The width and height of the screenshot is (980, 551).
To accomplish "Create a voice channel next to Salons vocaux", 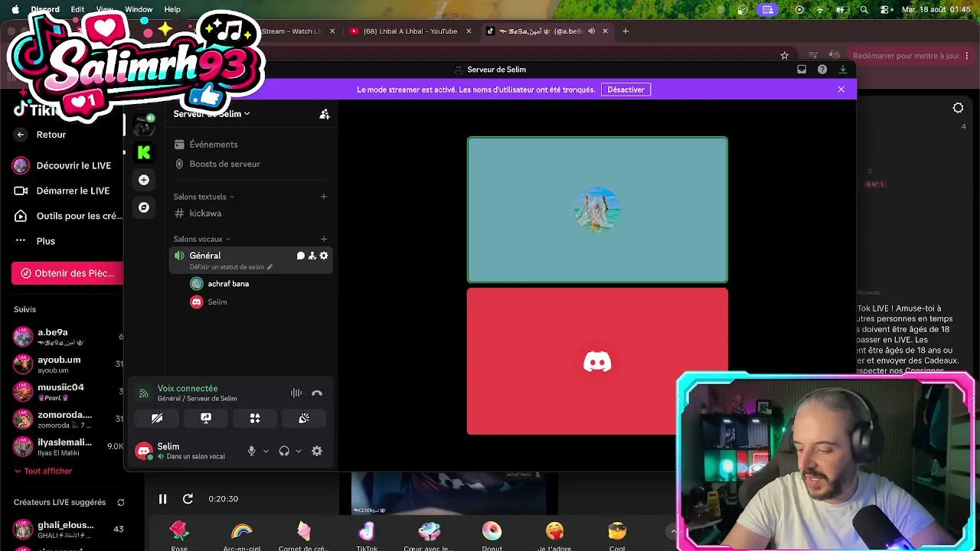I will pyautogui.click(x=324, y=239).
